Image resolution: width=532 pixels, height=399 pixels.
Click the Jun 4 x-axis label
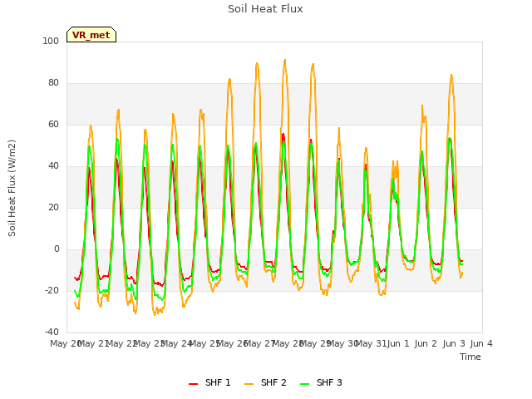(x=481, y=343)
